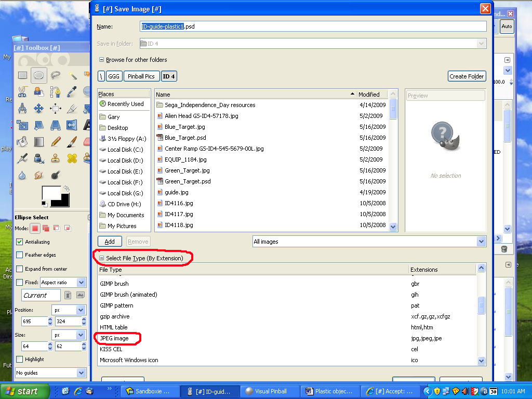Choose the Pencil tool
532x399 pixels.
click(55, 141)
